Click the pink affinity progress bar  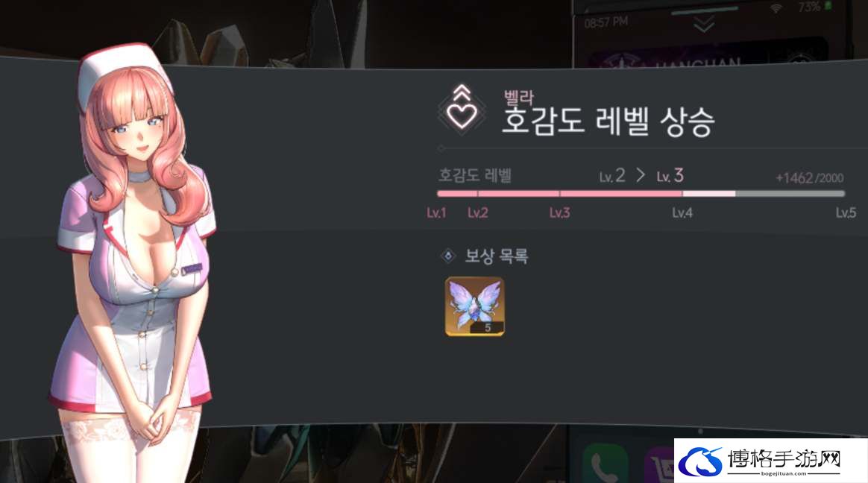pyautogui.click(x=641, y=194)
